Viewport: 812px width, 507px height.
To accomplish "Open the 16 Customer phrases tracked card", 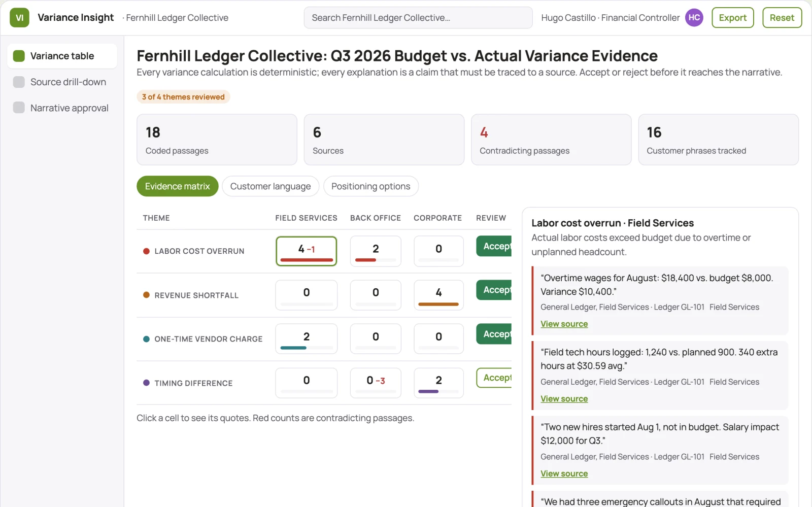I will click(x=718, y=140).
